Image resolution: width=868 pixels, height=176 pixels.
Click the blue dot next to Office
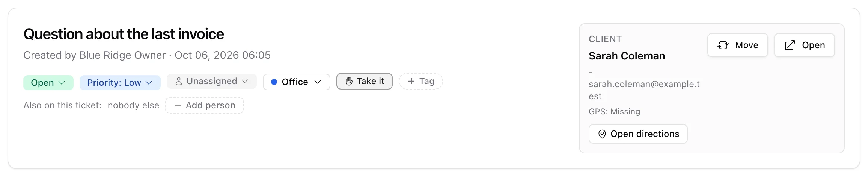(x=274, y=82)
